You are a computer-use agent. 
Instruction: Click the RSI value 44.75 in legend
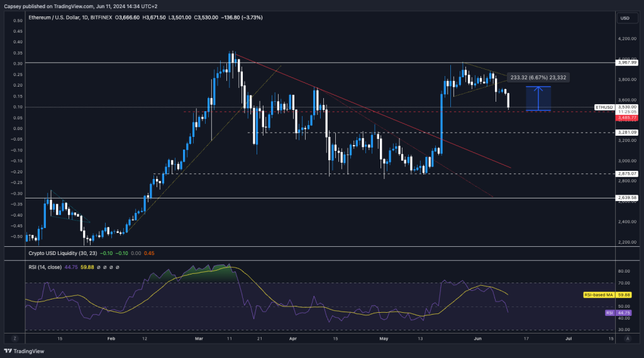tap(70, 267)
